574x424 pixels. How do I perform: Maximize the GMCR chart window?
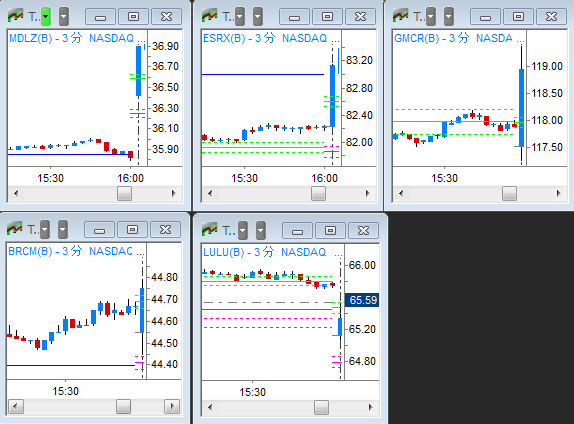pyautogui.click(x=518, y=17)
